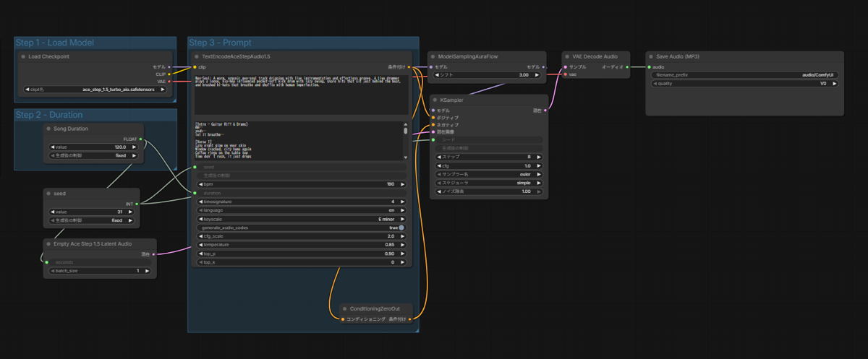Open the keyscale E minor dropdown
The image size is (868, 359).
pos(300,219)
